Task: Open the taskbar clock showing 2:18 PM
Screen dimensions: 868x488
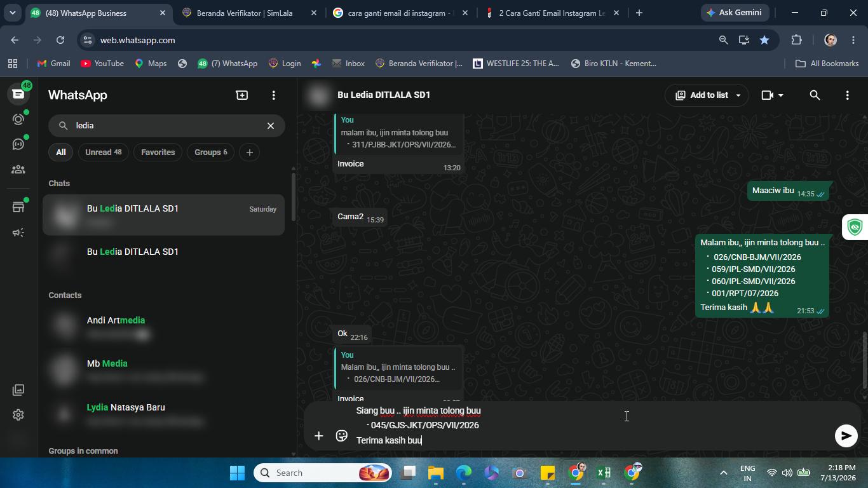Action: [837, 473]
